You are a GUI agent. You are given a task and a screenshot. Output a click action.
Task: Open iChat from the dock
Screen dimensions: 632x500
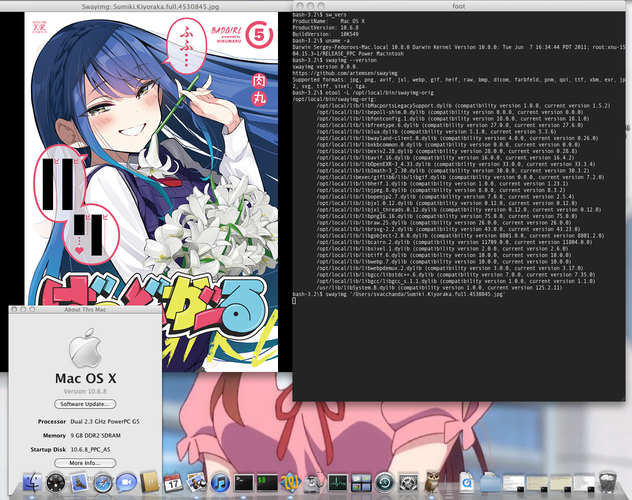coord(126,482)
